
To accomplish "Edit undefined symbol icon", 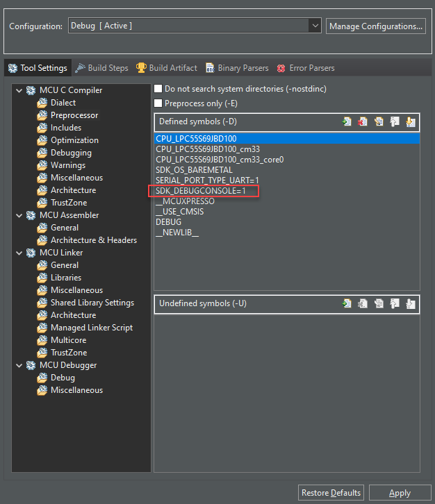I will click(379, 304).
